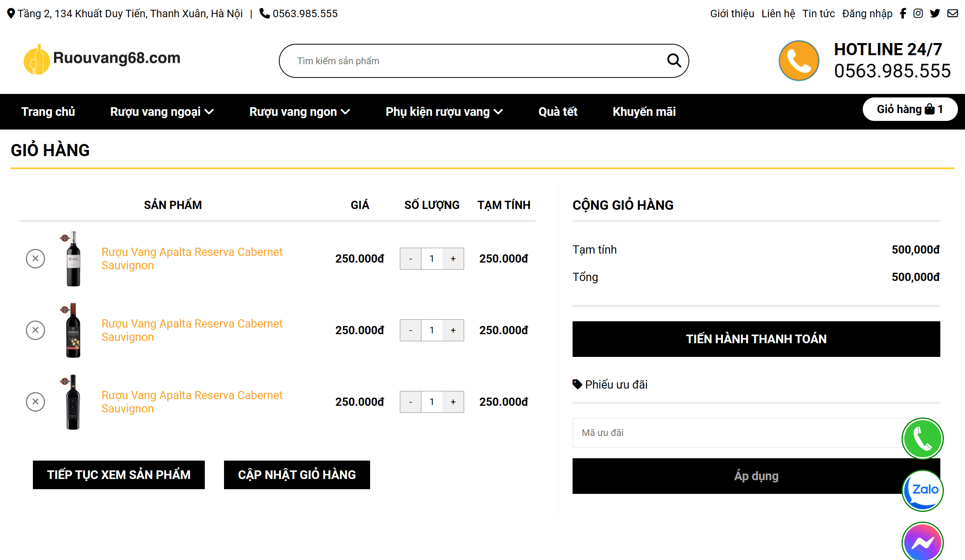This screenshot has height=560, width=965.
Task: Open the Messenger chat bubble
Action: click(x=922, y=542)
